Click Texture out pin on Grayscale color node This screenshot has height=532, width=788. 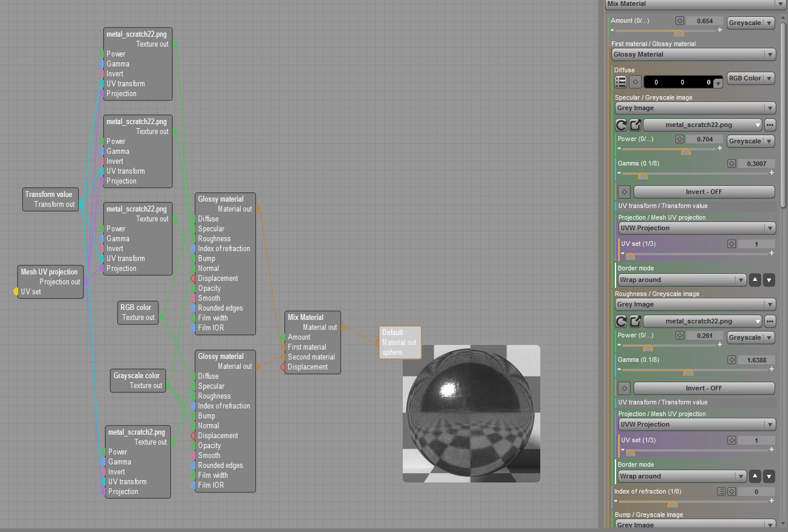point(168,385)
